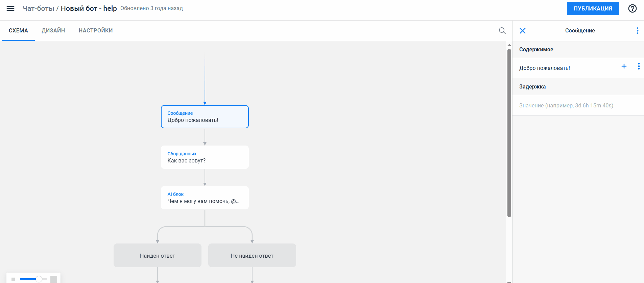Image resolution: width=644 pixels, height=283 pixels.
Task: Click the large zoom-in square icon
Action: tap(54, 279)
